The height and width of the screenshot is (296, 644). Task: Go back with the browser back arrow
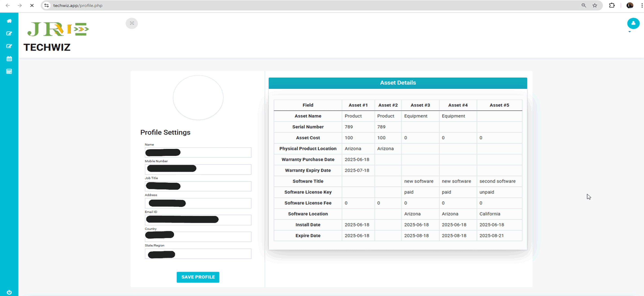tap(8, 5)
